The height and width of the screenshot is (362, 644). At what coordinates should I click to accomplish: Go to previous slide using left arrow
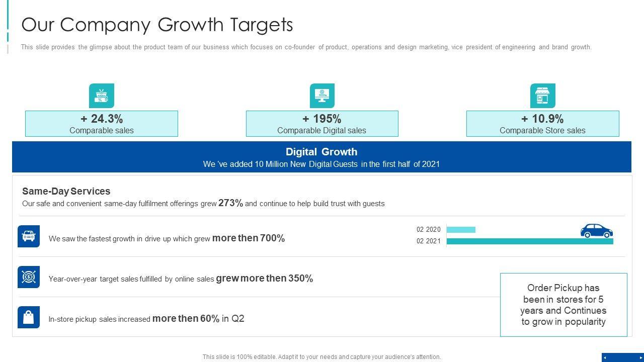605,357
